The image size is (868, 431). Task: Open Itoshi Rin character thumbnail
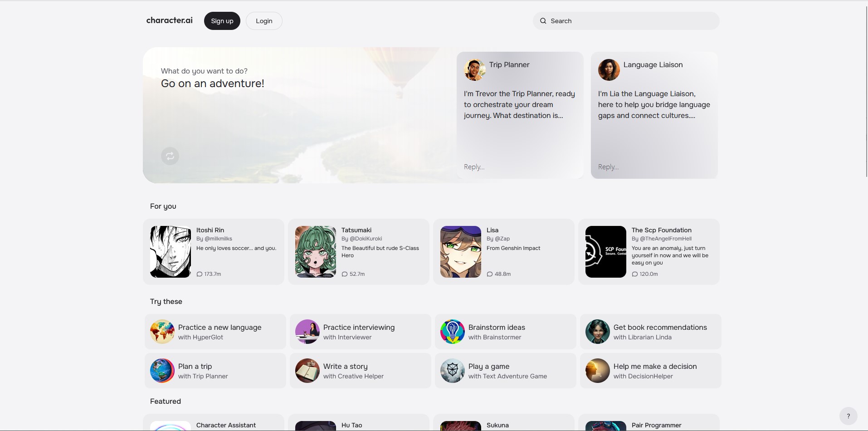pyautogui.click(x=171, y=252)
